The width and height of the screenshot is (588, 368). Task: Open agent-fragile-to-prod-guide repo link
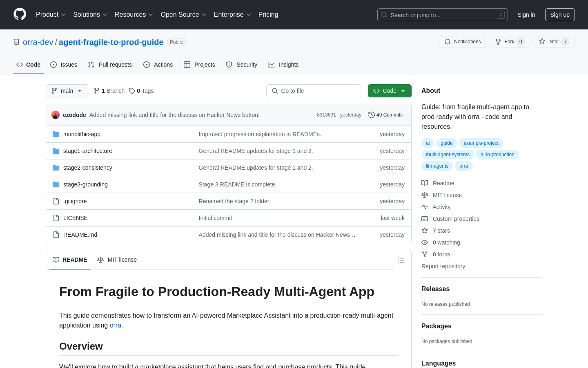(111, 42)
